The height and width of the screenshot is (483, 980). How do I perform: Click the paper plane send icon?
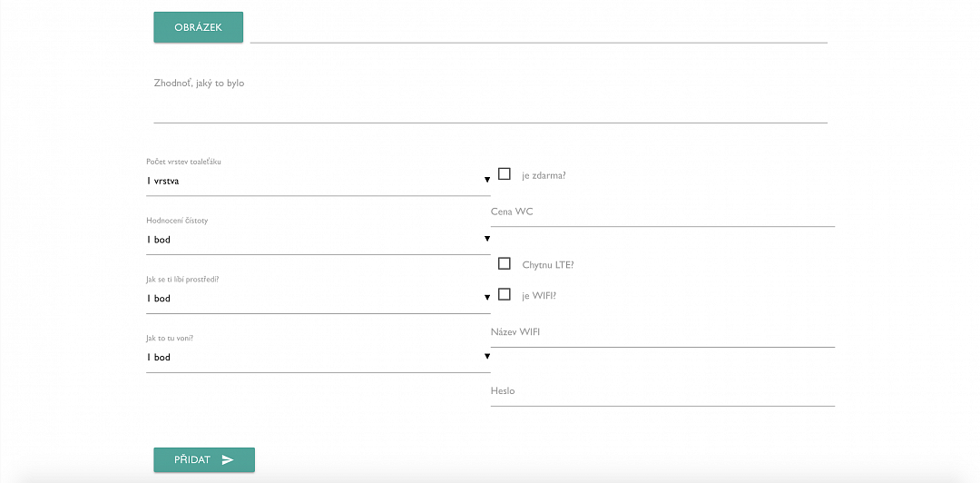click(x=228, y=460)
